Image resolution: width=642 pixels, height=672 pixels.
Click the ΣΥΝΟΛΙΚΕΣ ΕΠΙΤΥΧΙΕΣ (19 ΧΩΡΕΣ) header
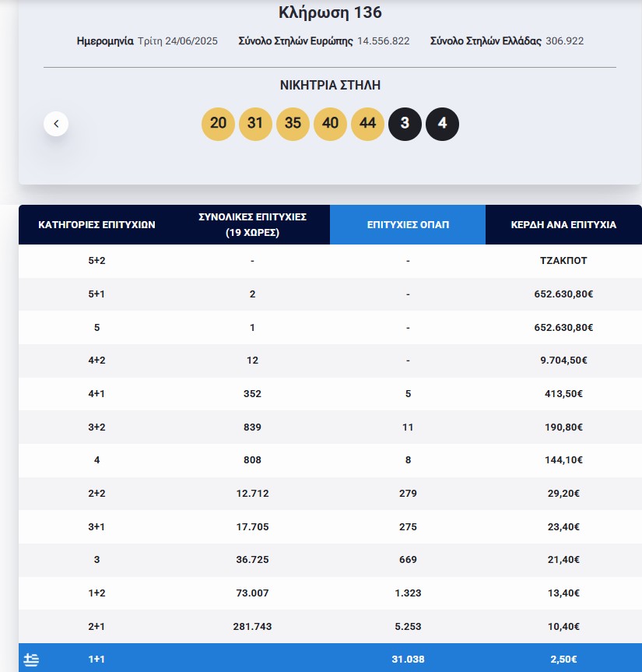[x=252, y=225]
